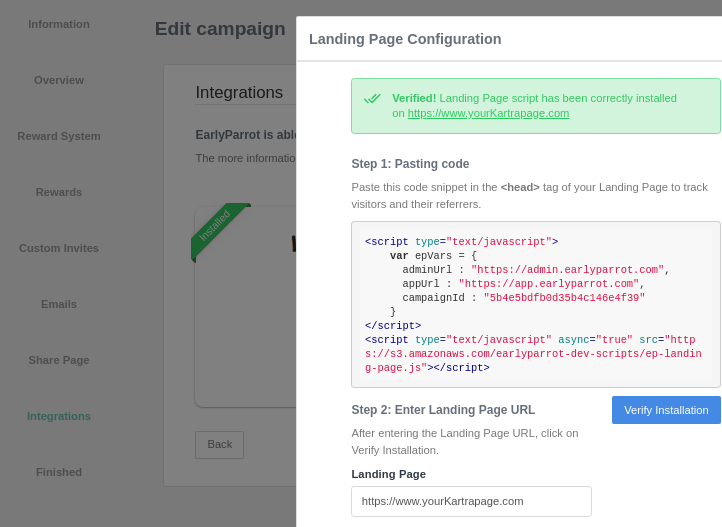
Task: Click the Integrations heading on Edit campaign page
Action: pyautogui.click(x=239, y=93)
